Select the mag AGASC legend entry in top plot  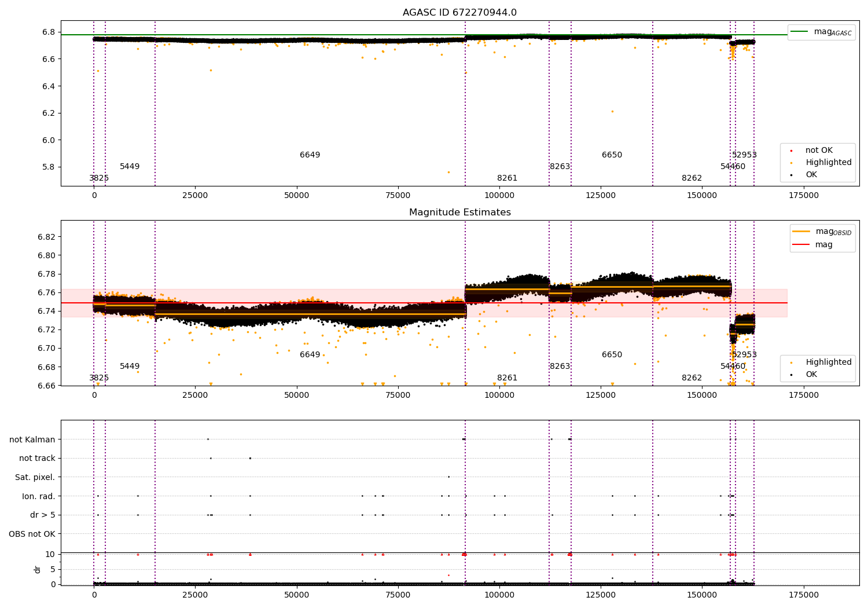[x=822, y=32]
